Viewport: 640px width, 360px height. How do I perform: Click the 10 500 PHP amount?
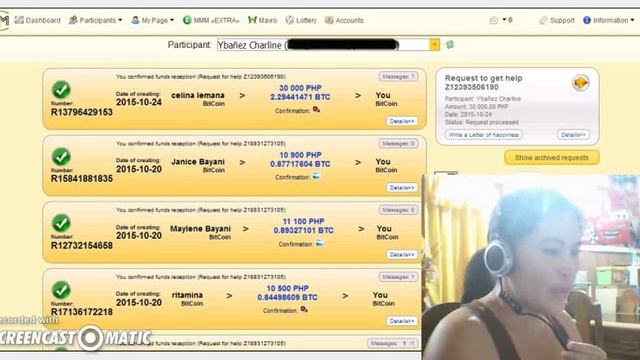[288, 289]
